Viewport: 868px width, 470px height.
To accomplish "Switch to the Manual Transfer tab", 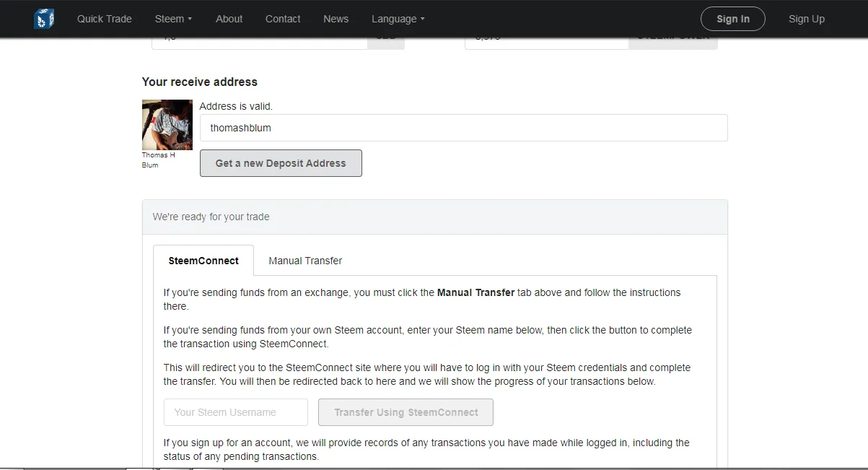I will point(305,261).
